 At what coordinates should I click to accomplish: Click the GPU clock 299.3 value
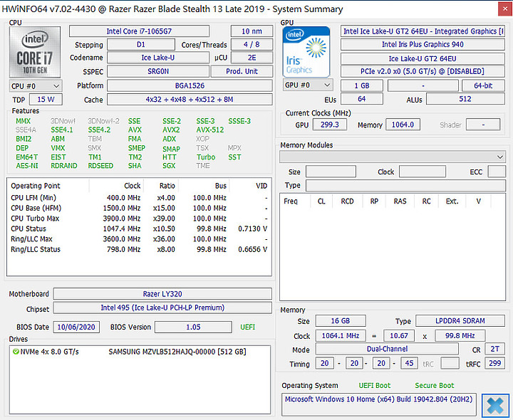click(329, 125)
